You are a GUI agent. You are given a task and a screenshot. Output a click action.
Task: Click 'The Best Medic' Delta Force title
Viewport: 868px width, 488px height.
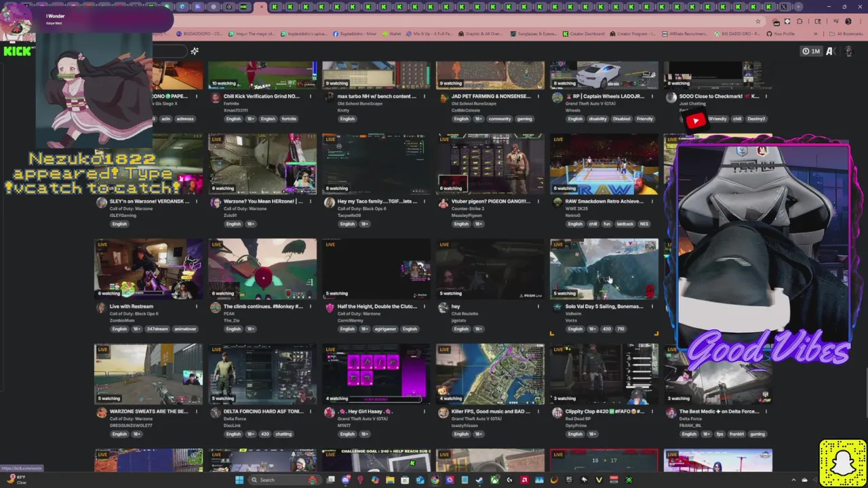pyautogui.click(x=719, y=411)
